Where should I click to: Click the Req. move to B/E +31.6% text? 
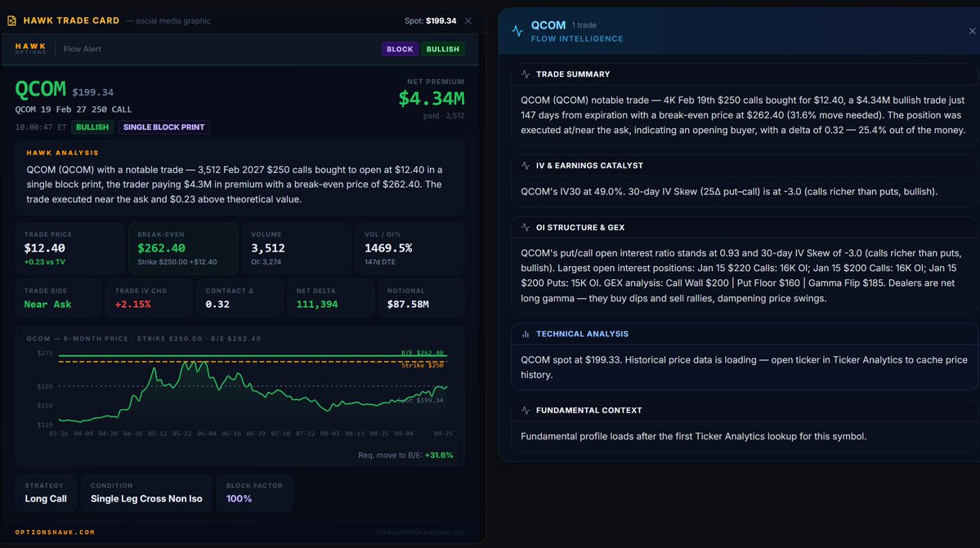tap(405, 455)
